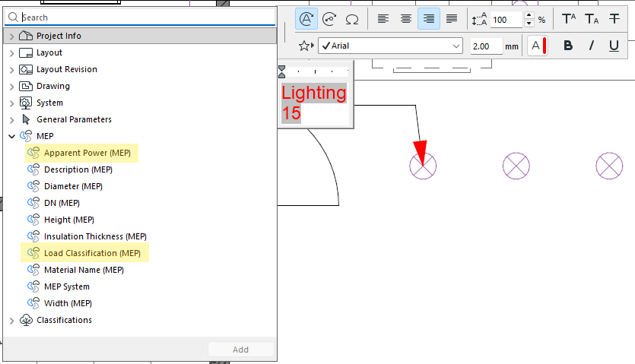Screen dimensions: 635x364
Task: Expand the Project Info group
Action: tap(11, 36)
